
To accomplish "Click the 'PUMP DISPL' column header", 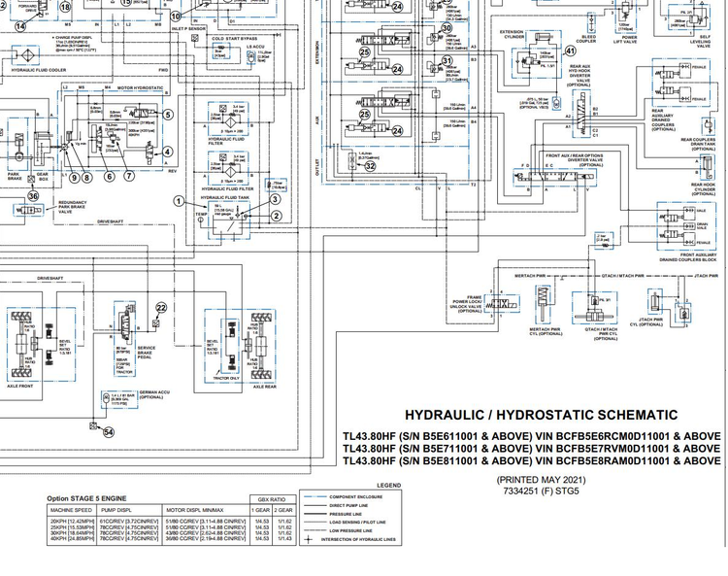I will click(116, 510).
